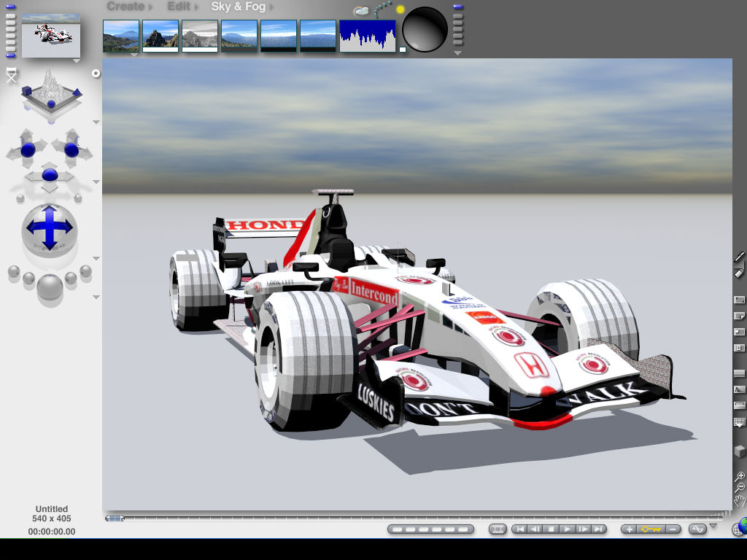Click the small right field-of-view sphere
This screenshot has height=560, width=747.
77,198
